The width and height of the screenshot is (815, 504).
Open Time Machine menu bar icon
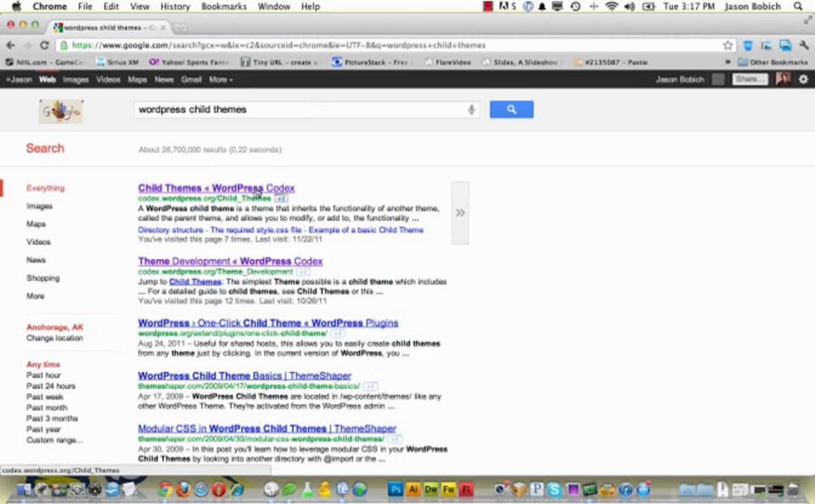tap(575, 6)
